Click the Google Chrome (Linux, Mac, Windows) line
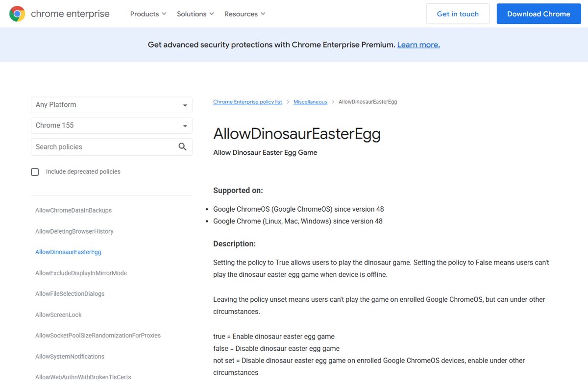Image resolution: width=588 pixels, height=387 pixels. pyautogui.click(x=298, y=221)
